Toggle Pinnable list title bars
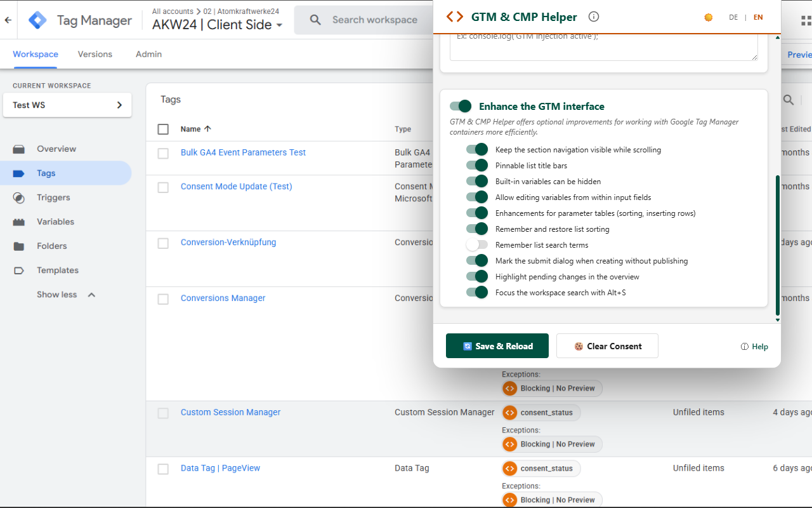The height and width of the screenshot is (508, 812). point(477,165)
